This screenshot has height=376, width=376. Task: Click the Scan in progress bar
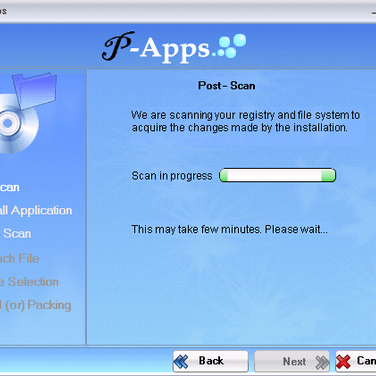click(277, 175)
